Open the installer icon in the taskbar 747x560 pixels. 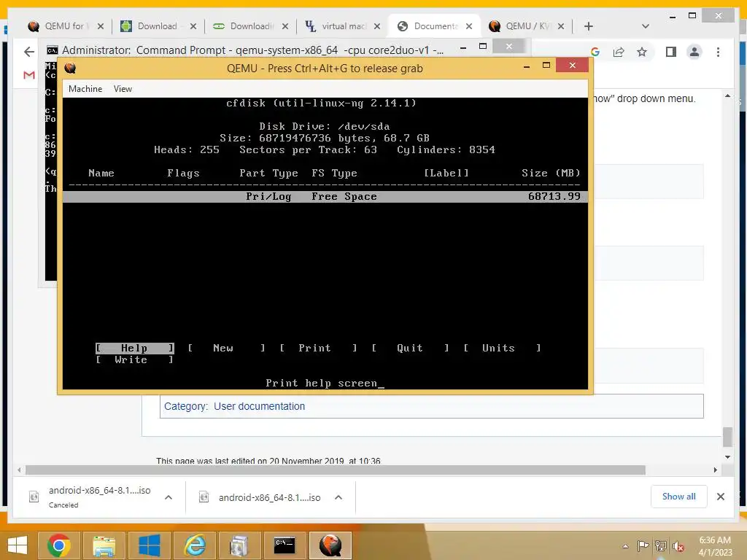click(x=239, y=545)
